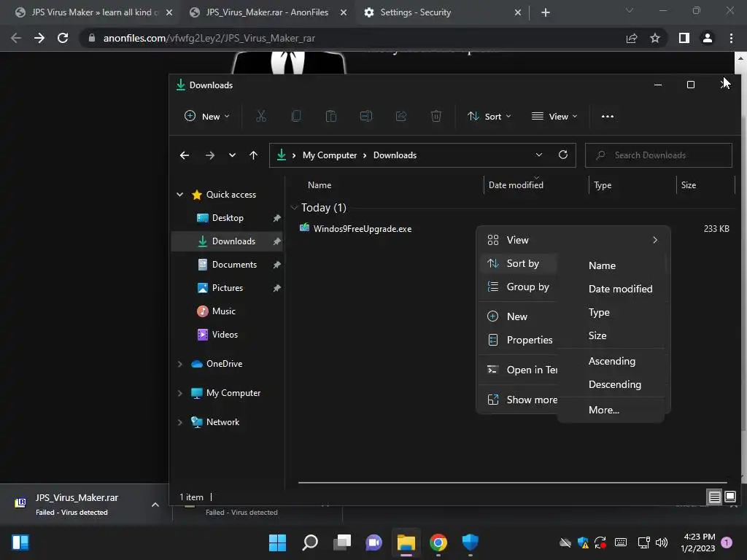Sort by Size in submenu

(x=597, y=335)
